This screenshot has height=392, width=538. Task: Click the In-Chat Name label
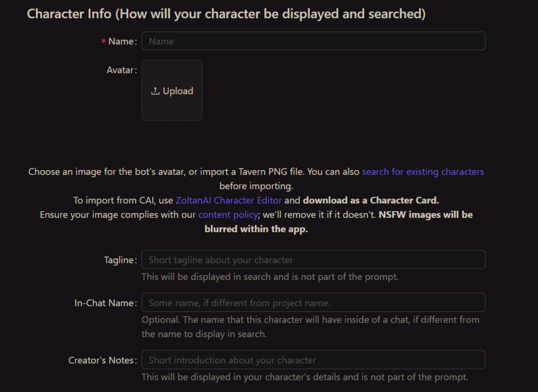pos(104,303)
